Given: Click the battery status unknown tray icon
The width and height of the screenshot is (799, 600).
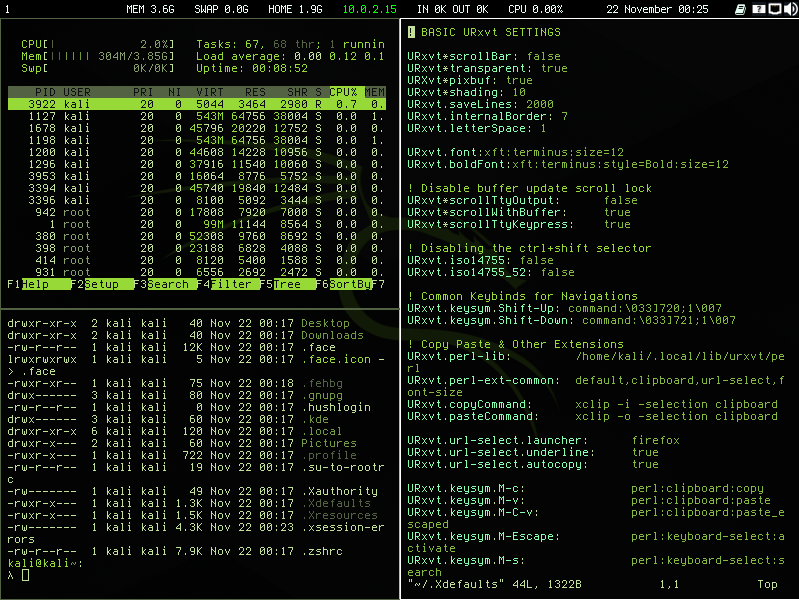Looking at the screenshot, I should point(758,9).
